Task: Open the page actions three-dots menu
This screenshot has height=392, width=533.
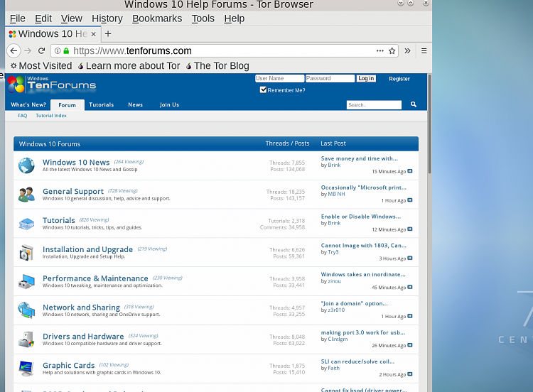Action: point(380,51)
